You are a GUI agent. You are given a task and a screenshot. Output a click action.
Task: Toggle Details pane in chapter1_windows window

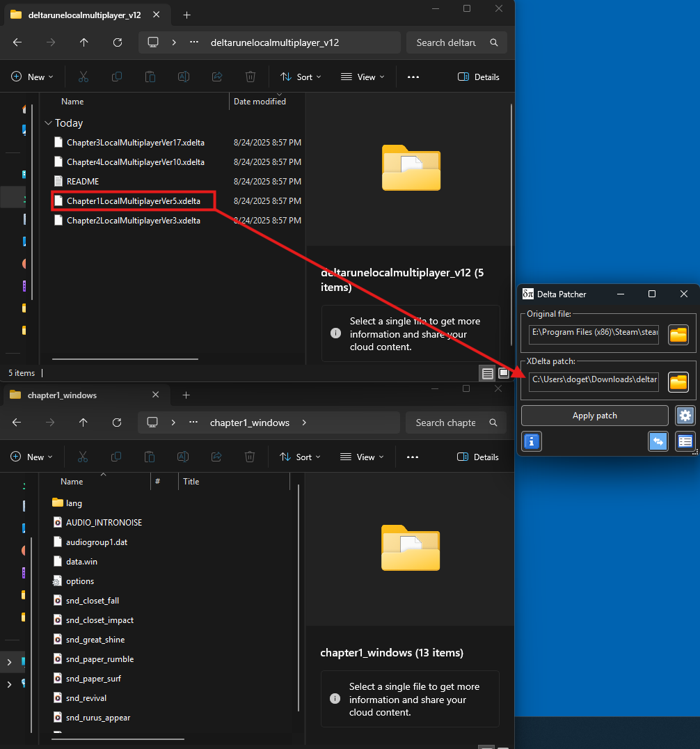tap(477, 457)
